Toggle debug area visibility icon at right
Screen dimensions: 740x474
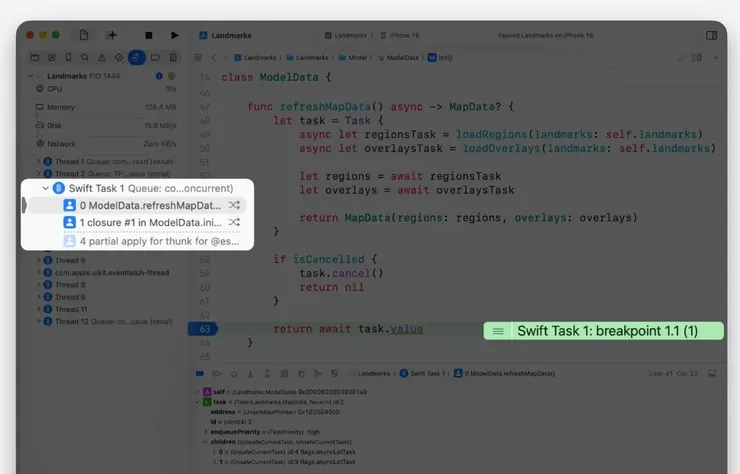coord(712,373)
